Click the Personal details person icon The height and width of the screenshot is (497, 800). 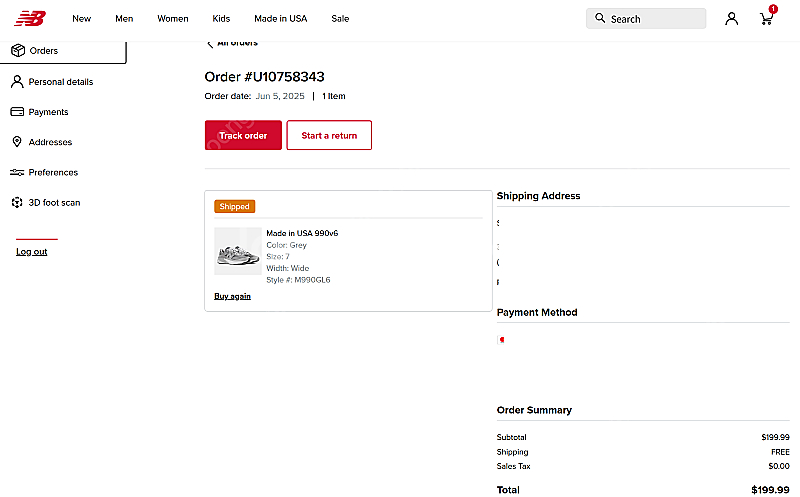[17, 82]
